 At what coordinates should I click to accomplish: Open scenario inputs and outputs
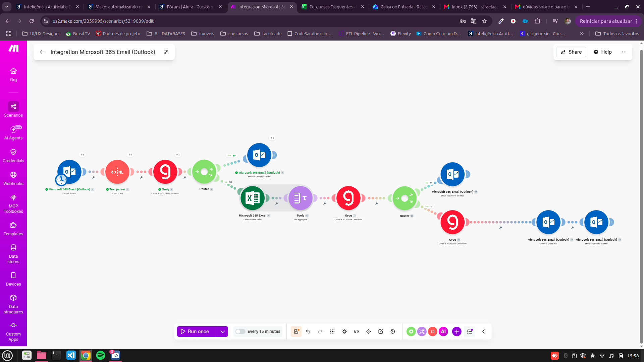[x=357, y=331]
